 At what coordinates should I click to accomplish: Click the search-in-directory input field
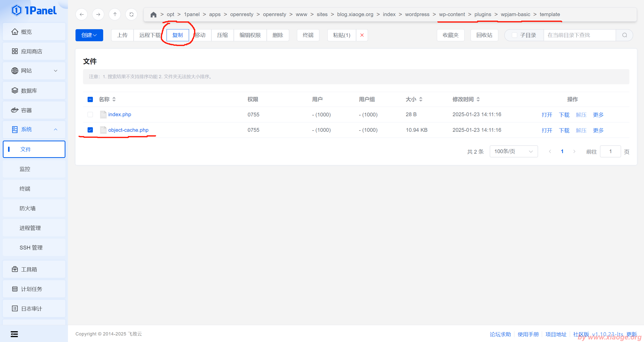(x=579, y=35)
